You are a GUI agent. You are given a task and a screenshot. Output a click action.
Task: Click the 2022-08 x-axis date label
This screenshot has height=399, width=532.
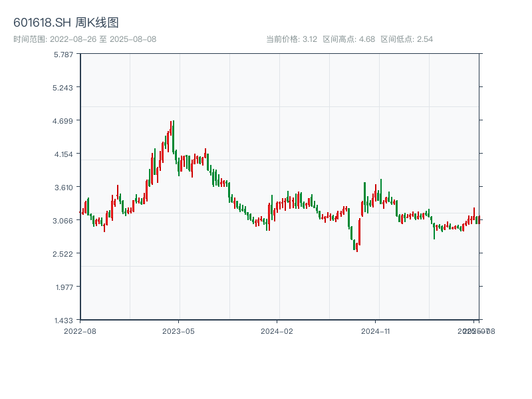pos(80,331)
